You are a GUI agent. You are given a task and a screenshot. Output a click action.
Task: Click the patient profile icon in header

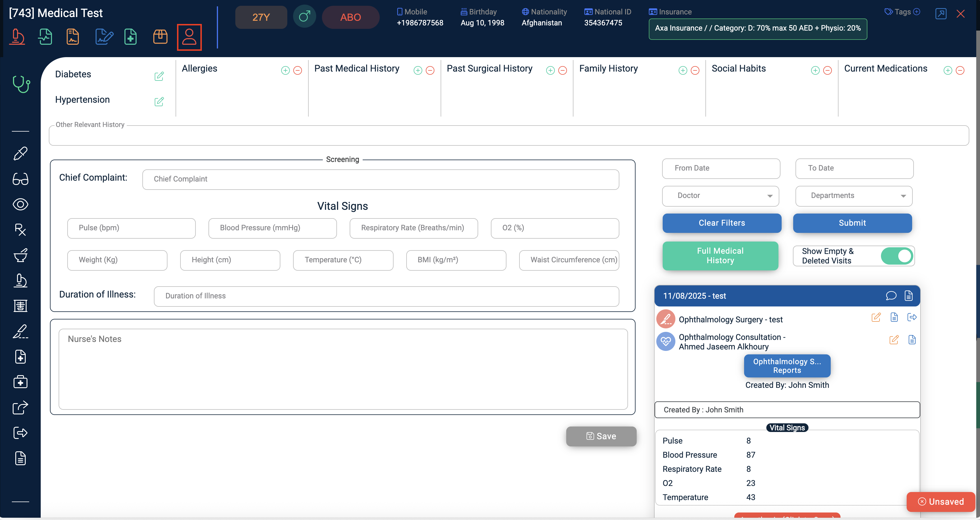[189, 37]
